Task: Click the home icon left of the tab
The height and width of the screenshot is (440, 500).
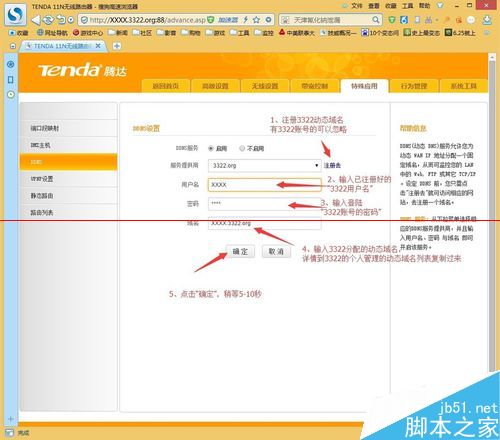Action: pos(13,46)
